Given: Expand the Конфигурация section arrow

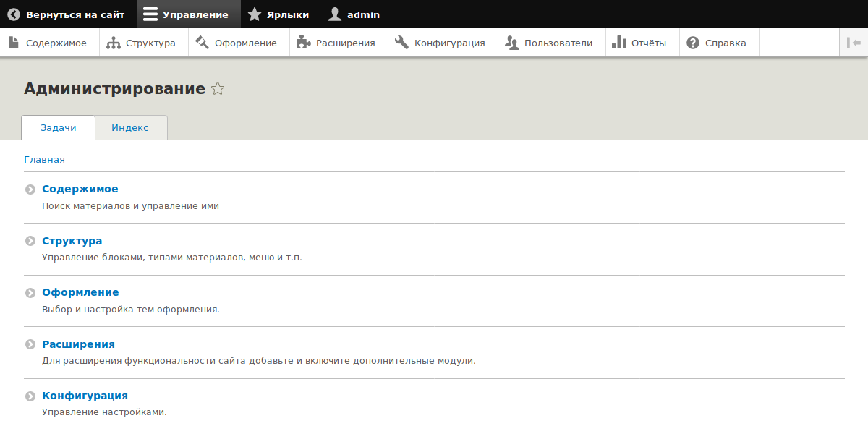Looking at the screenshot, I should tap(30, 396).
